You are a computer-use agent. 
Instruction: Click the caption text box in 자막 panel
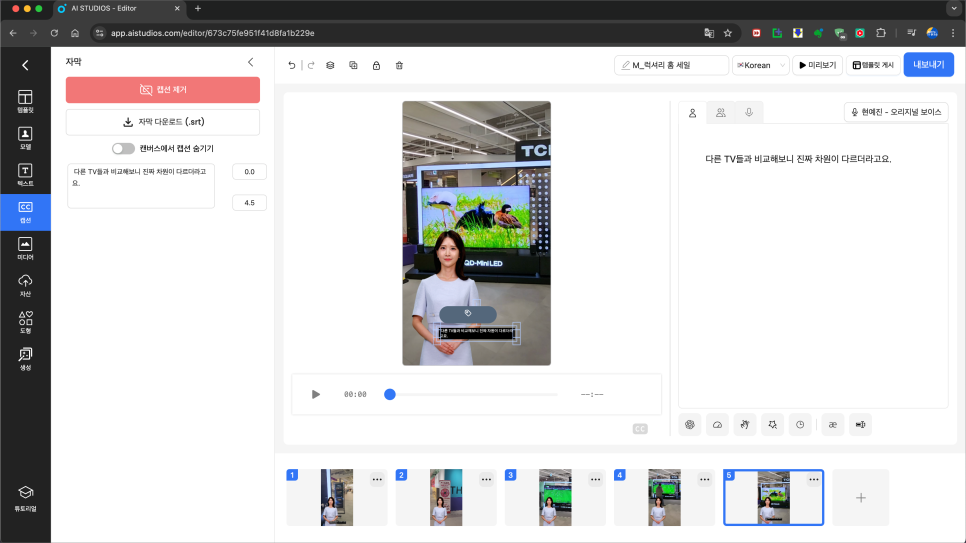click(140, 186)
